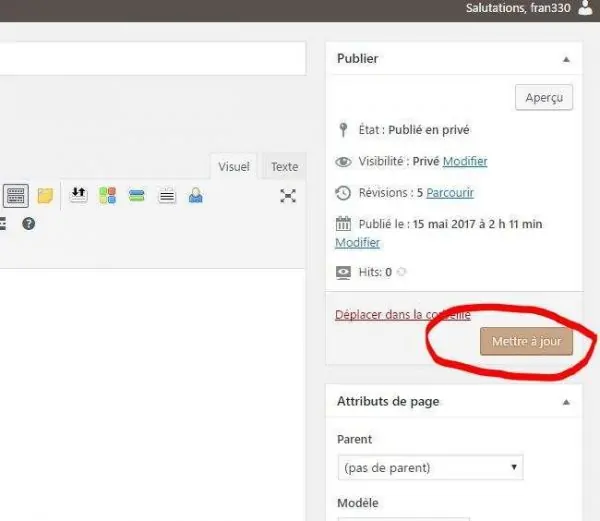Collapse the Publier panel
This screenshot has height=521, width=600.
pyautogui.click(x=566, y=59)
